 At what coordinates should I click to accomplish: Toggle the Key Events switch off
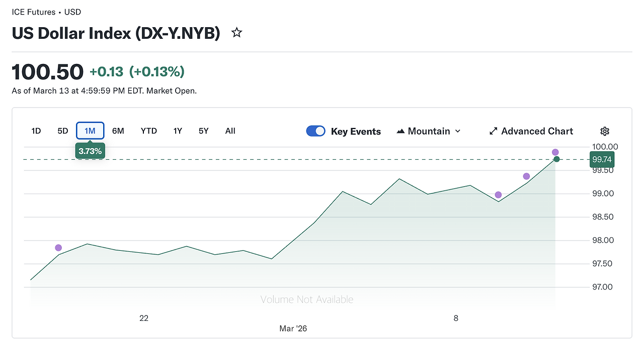tap(316, 131)
